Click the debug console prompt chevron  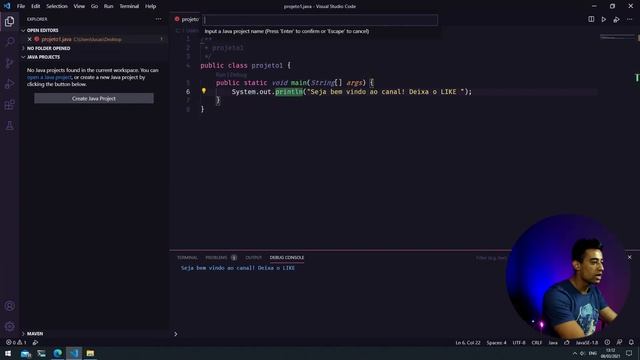coord(176,334)
